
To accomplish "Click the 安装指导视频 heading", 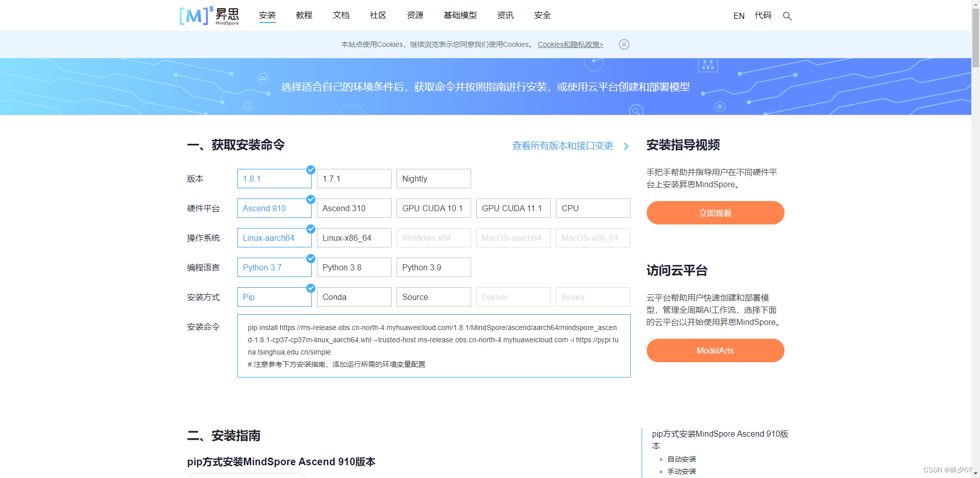I will [x=683, y=145].
